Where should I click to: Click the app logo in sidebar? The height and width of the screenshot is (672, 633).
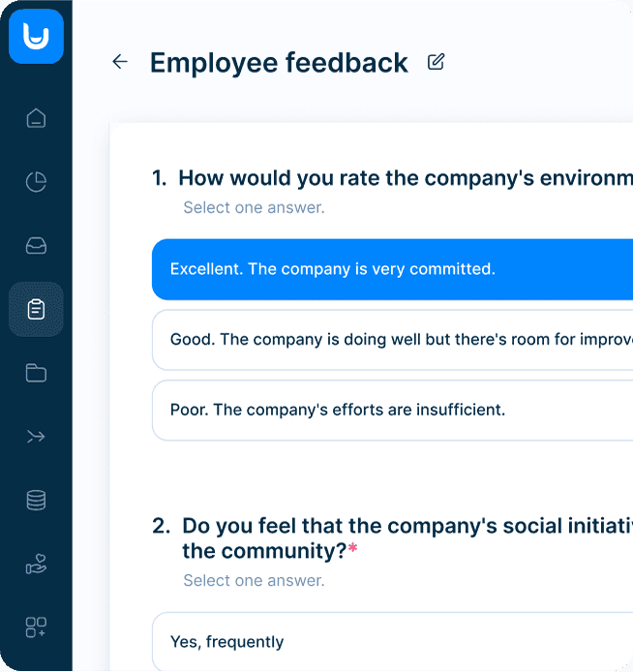[x=36, y=37]
